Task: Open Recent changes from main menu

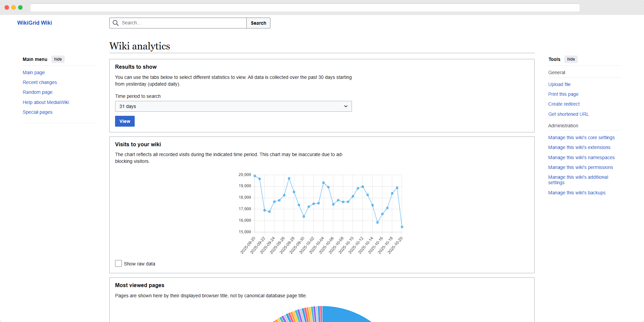Action: point(40,82)
